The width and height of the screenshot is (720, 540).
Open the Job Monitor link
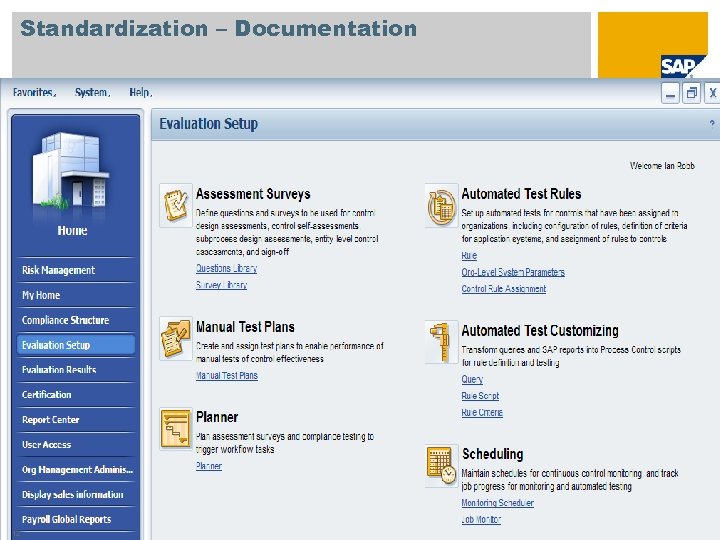pos(481,519)
